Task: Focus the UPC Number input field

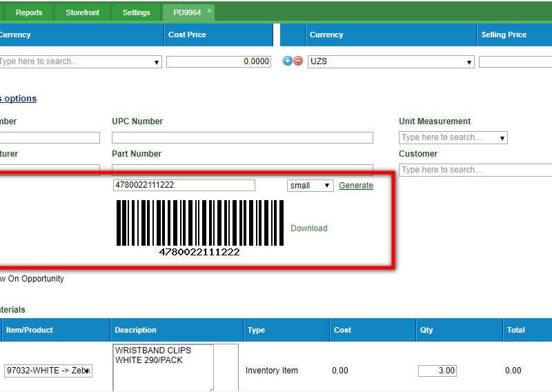Action: tap(242, 138)
